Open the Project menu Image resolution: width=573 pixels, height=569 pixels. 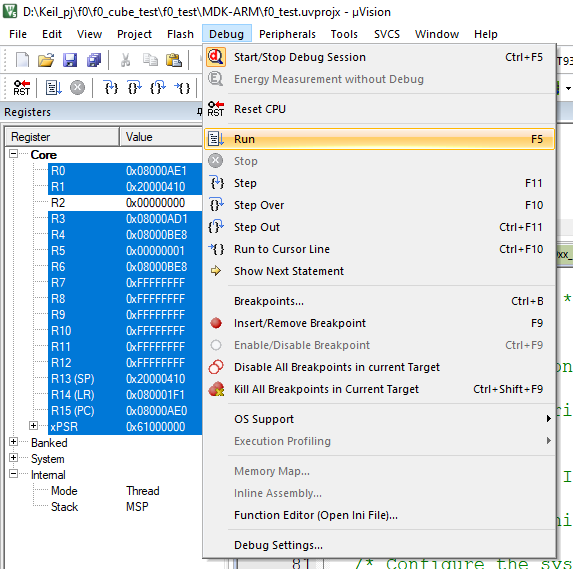click(134, 34)
